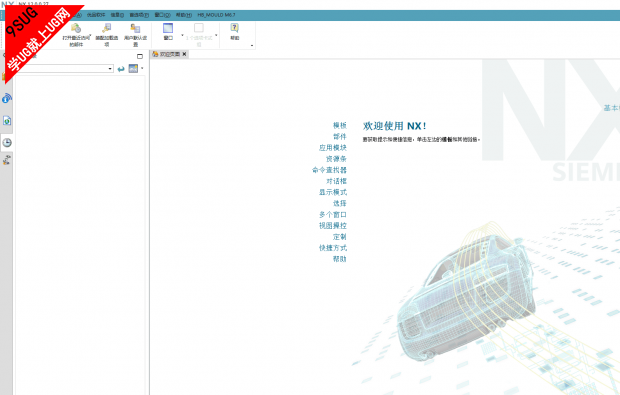
Task: Expand the arrow next to 窗口 Window button
Action: pyautogui.click(x=182, y=35)
